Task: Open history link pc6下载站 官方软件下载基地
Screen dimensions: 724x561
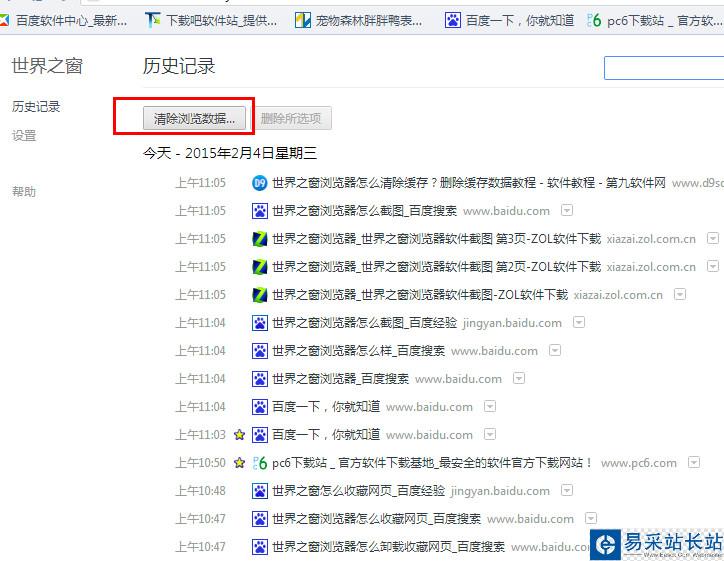Action: point(433,463)
